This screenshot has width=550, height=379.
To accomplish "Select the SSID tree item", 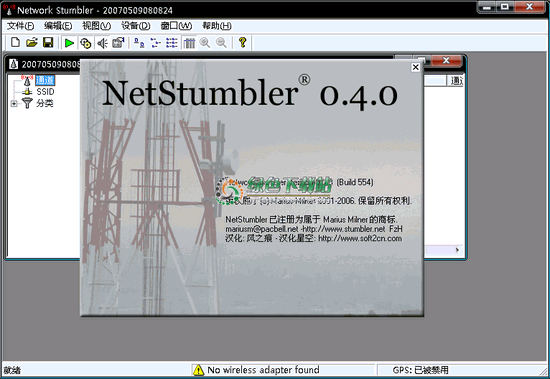I will click(x=45, y=92).
